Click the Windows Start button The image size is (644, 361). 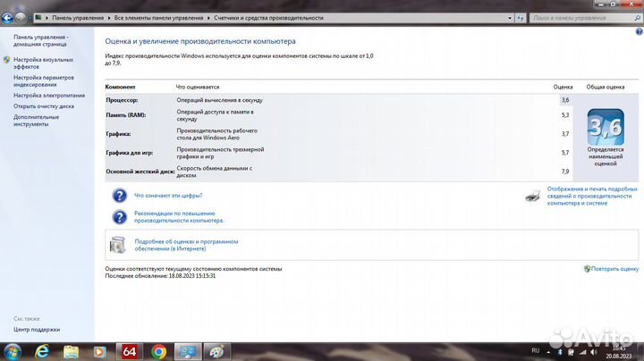[x=13, y=351]
